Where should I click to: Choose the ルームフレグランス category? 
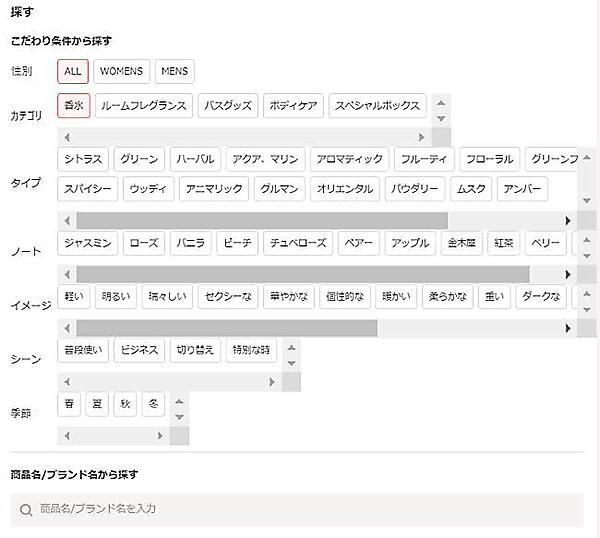(143, 105)
